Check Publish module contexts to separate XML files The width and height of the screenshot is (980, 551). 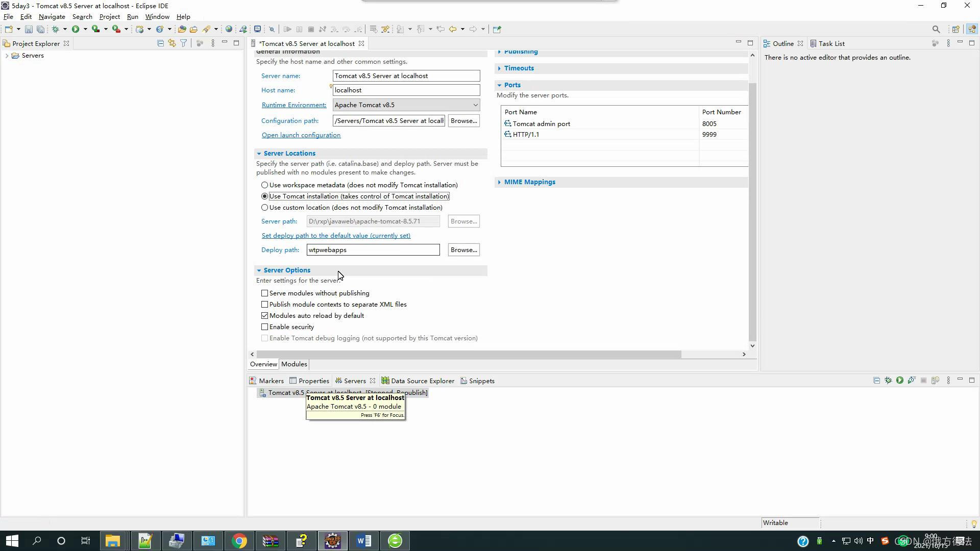[x=264, y=305]
